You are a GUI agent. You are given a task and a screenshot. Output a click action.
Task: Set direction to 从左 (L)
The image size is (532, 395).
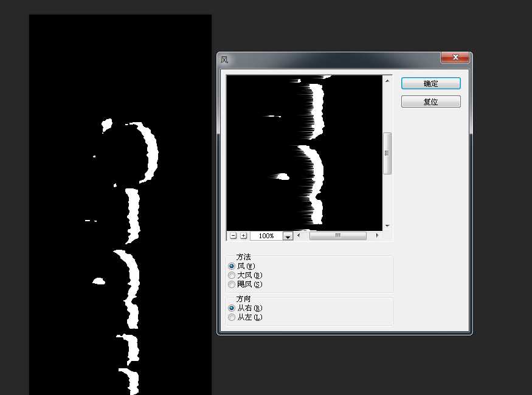point(232,317)
